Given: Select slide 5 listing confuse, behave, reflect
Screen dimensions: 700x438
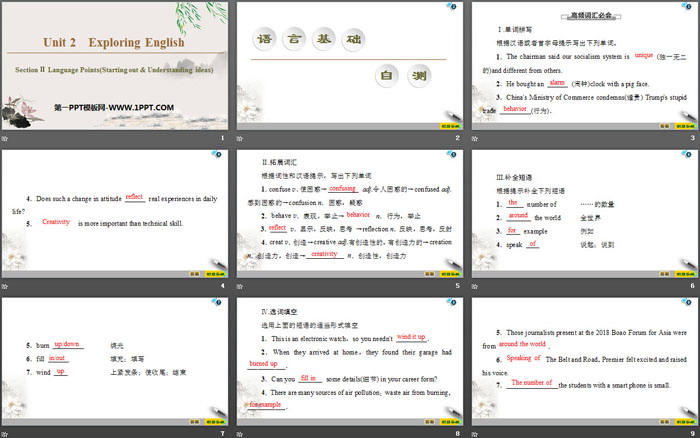Looking at the screenshot, I should [350, 213].
